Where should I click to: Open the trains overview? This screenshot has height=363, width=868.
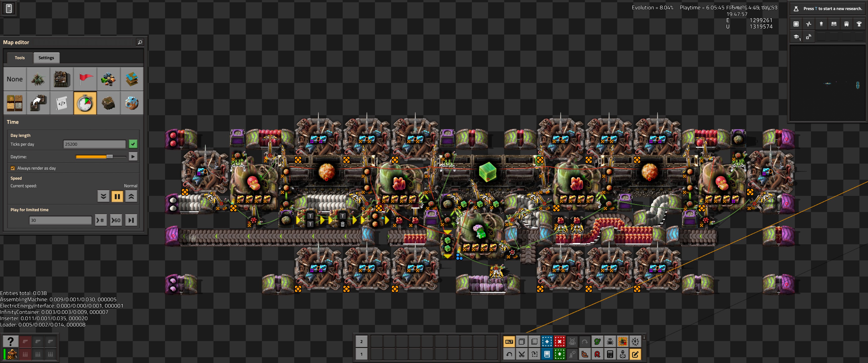pos(847,24)
